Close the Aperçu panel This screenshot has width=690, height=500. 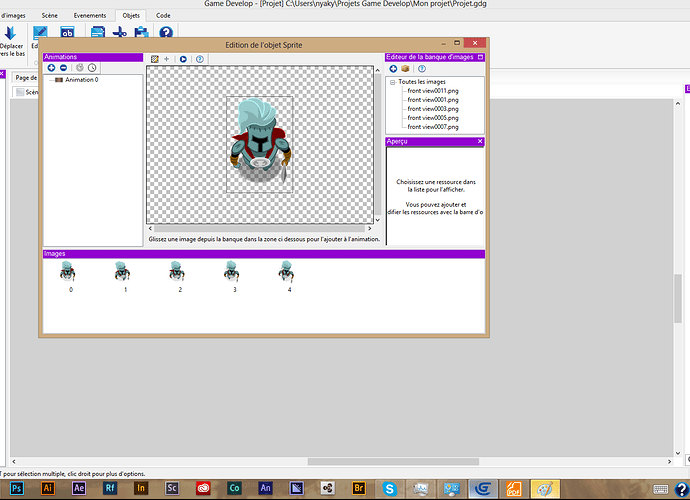coord(480,141)
